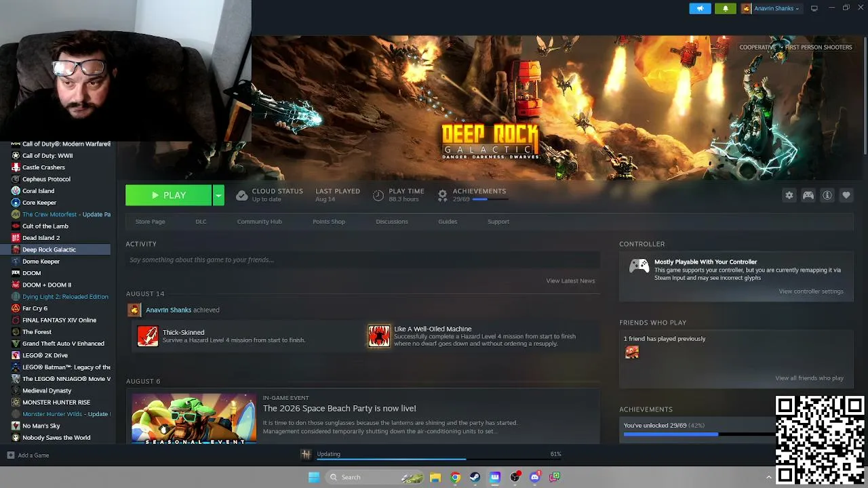Open the Discussions tab

pos(392,222)
